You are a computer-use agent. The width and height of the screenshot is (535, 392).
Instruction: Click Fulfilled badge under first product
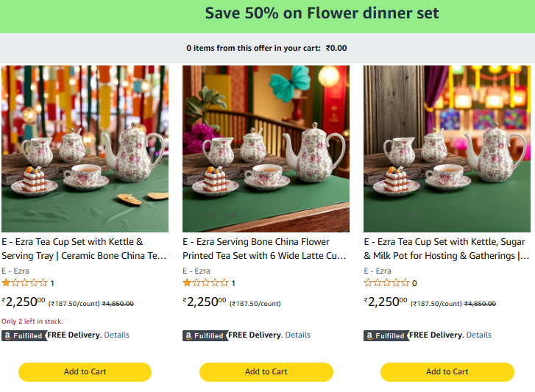point(24,335)
